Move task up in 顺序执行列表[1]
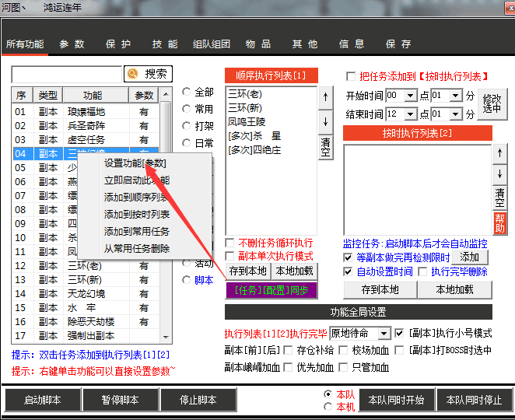The image size is (515, 420). coord(324,98)
